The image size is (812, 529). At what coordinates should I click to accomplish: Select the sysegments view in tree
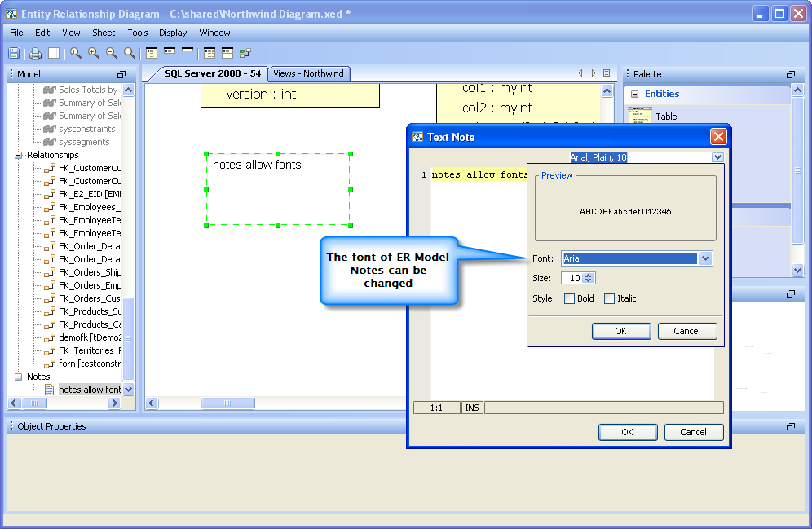(x=84, y=142)
